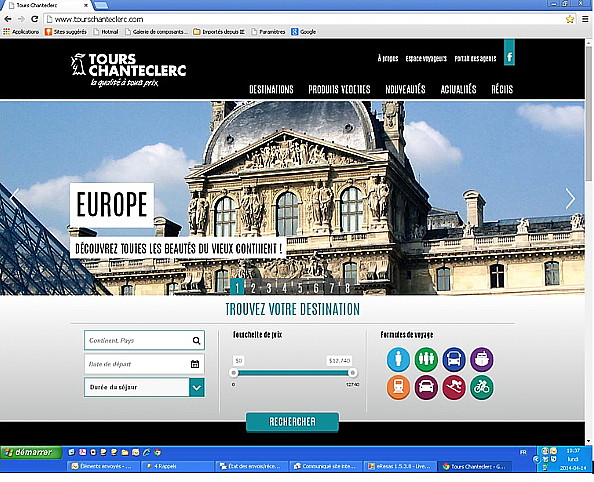Open the RÉCITS menu
594x482 pixels.
click(502, 89)
